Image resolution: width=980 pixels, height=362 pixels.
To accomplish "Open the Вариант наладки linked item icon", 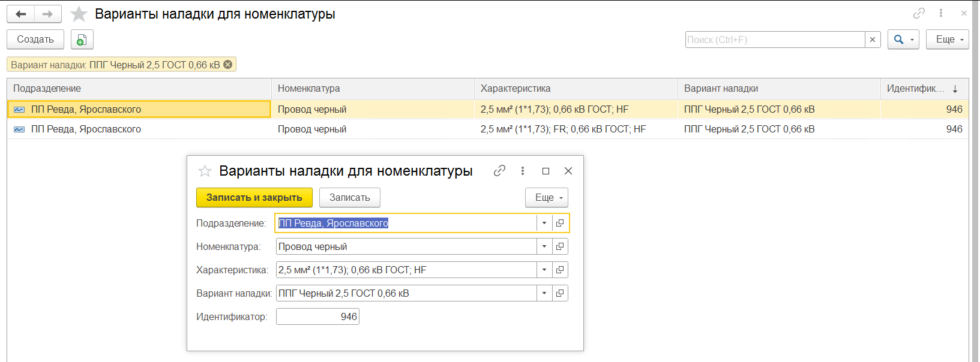I will pyautogui.click(x=560, y=293).
